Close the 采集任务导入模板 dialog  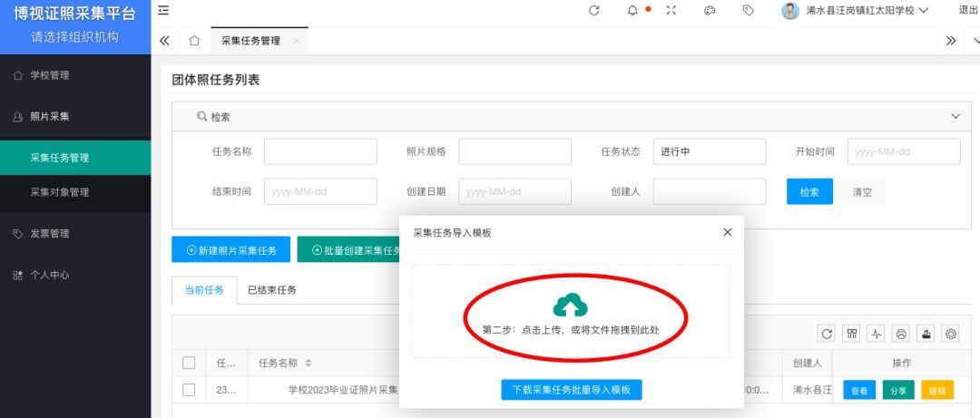click(727, 232)
